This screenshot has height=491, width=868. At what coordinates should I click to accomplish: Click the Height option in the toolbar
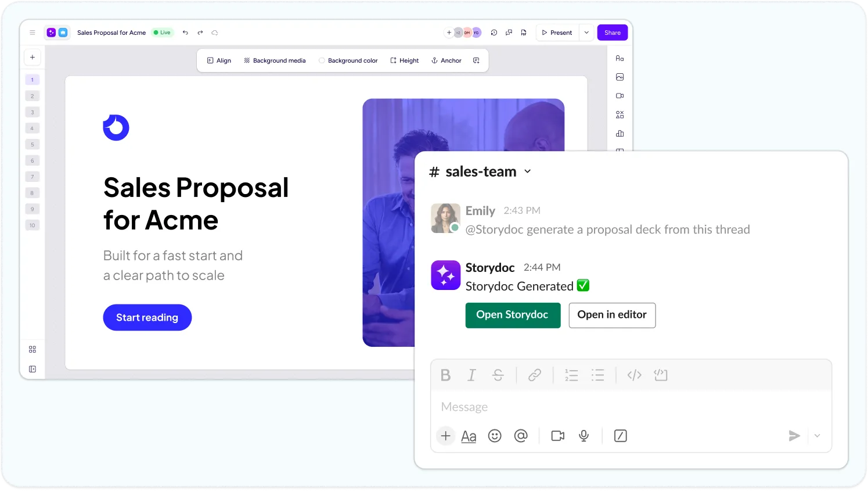click(x=404, y=60)
